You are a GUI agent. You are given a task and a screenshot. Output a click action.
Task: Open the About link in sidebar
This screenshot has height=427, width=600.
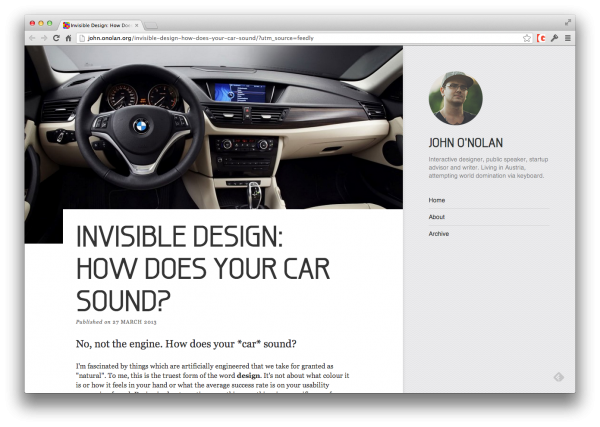click(437, 217)
